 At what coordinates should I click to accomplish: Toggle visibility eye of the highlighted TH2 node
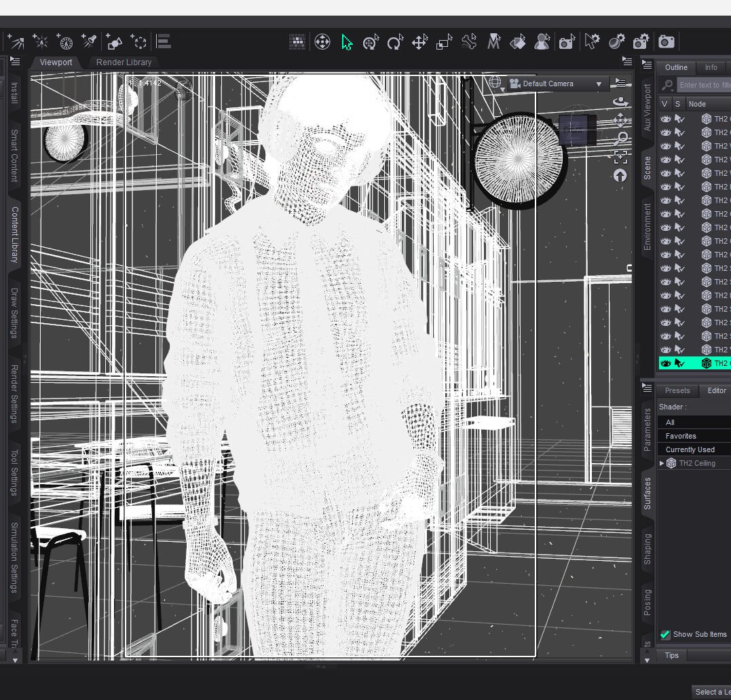pyautogui.click(x=666, y=363)
